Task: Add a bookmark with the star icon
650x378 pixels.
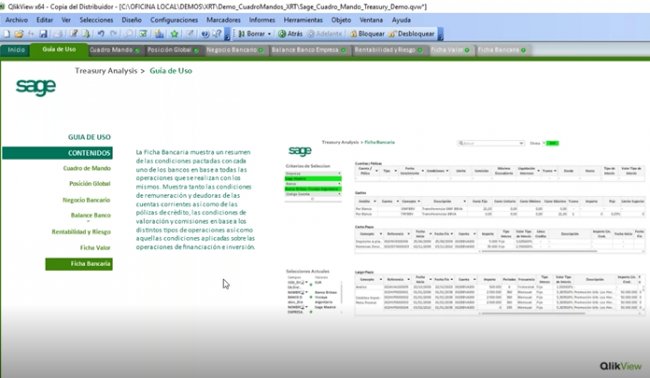Action: (x=175, y=34)
